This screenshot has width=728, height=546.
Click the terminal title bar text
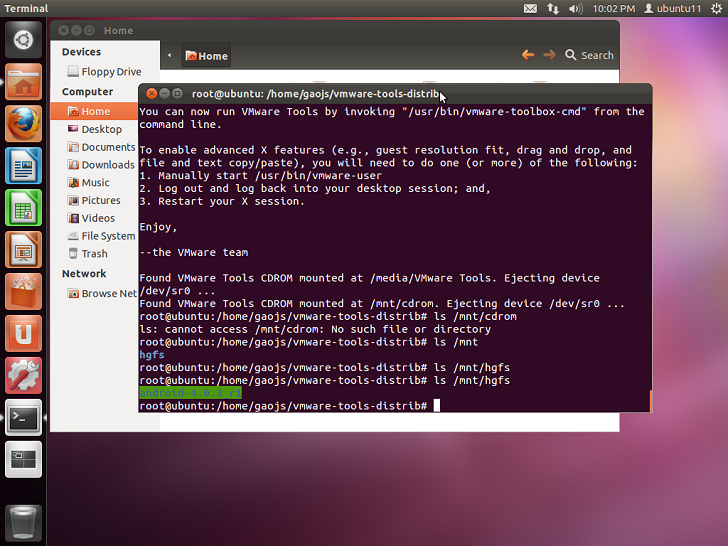coord(315,94)
